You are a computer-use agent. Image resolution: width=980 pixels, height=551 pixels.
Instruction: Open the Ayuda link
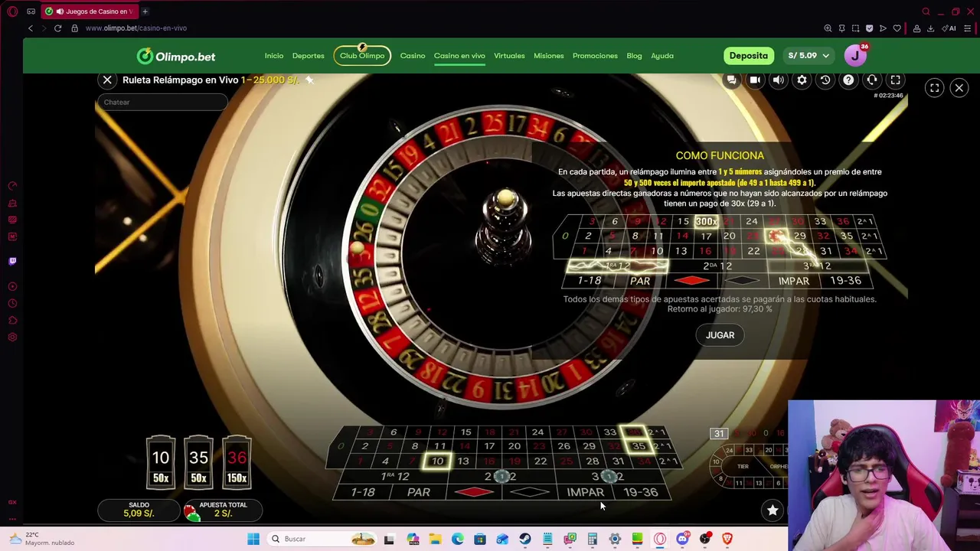pos(662,56)
